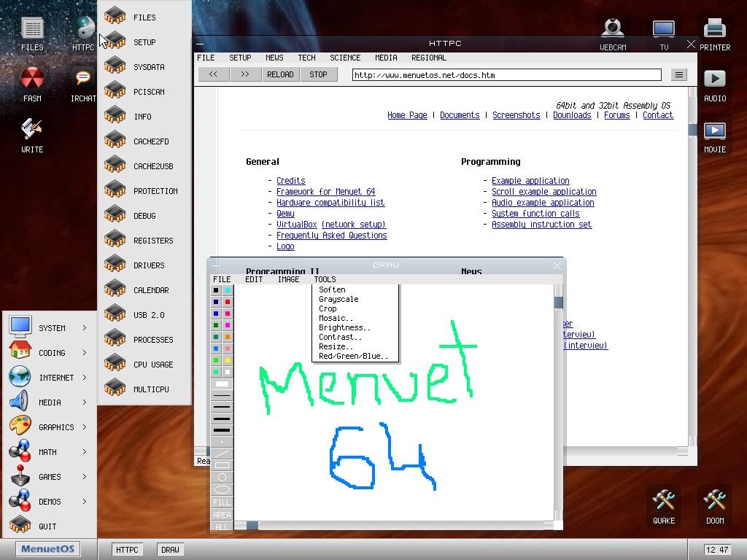Open the SCIENCE menu in HTTPC
Viewport: 747px width, 560px height.
(x=345, y=58)
